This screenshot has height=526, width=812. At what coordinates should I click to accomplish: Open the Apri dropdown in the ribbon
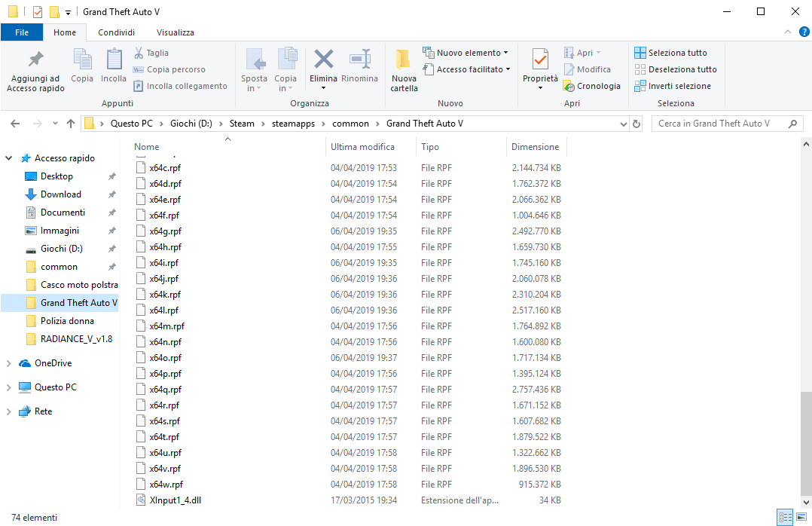coord(598,53)
